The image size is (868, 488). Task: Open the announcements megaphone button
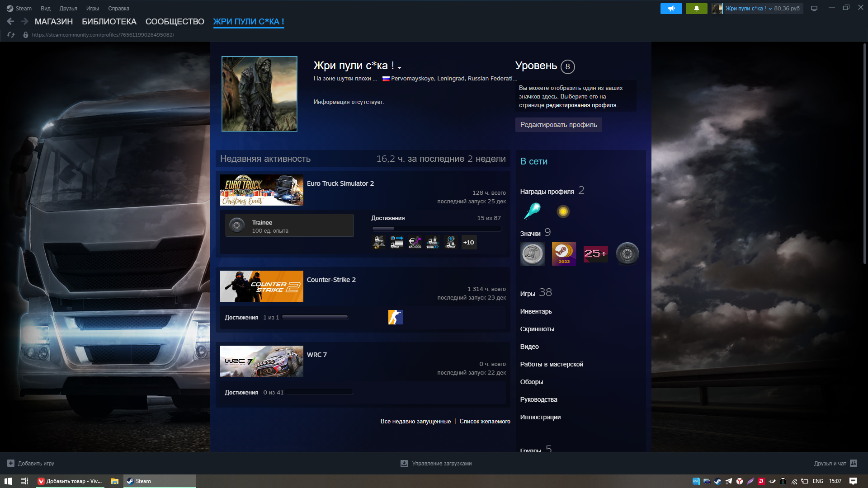[x=671, y=8]
